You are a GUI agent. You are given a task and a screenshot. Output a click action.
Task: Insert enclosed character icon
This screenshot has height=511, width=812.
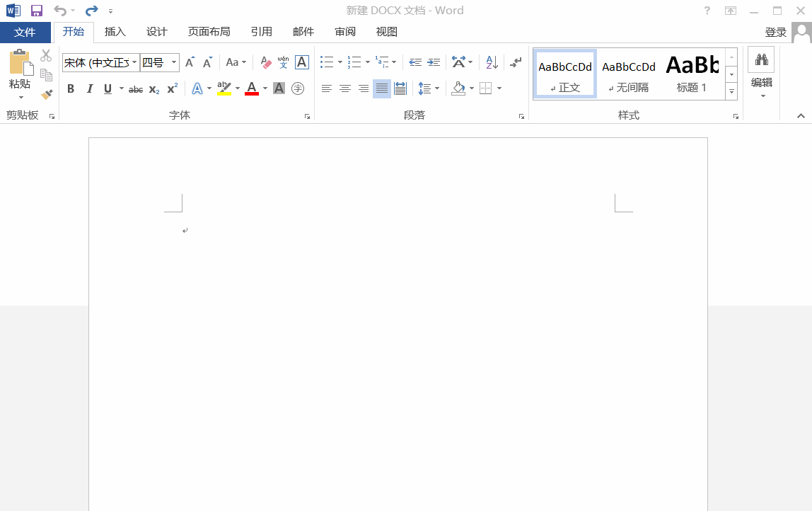(298, 88)
